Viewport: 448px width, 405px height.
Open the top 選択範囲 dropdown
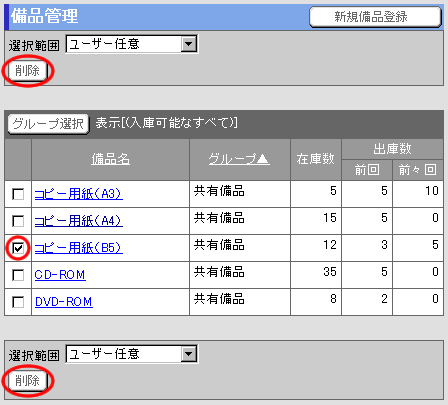click(x=132, y=44)
